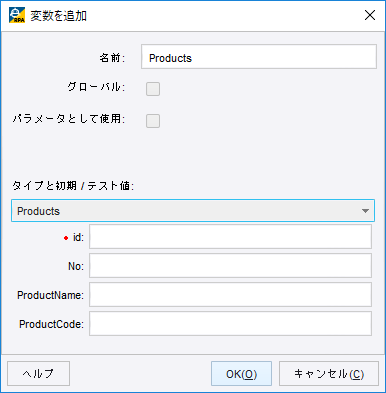The image size is (386, 393).
Task: Focus the ProductCode input field
Action: tap(230, 324)
